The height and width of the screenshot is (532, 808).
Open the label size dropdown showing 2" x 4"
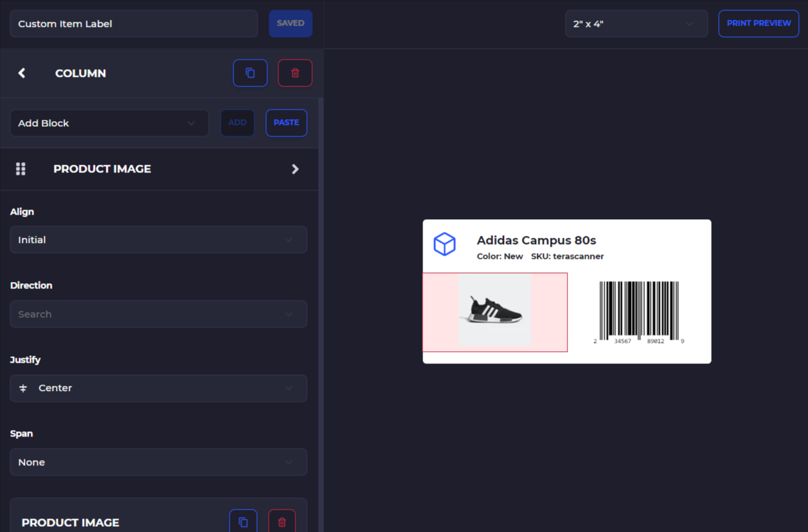pos(635,23)
